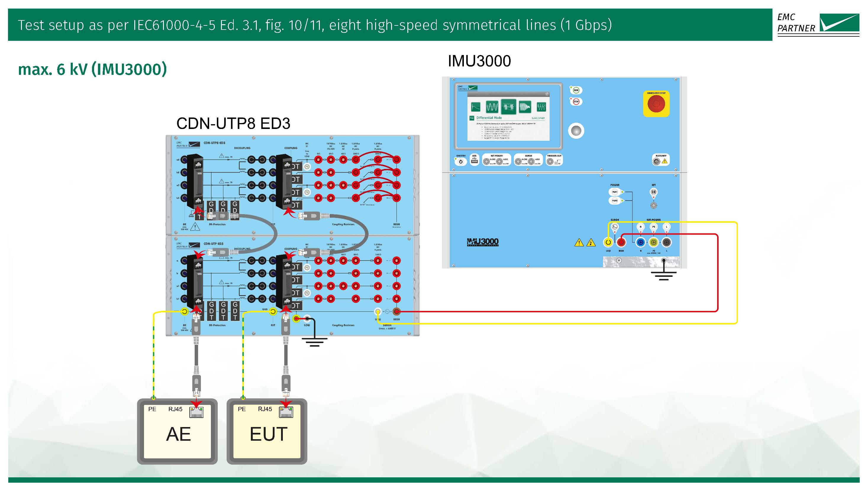Click the TRIGGER-OUT BNC connector
Viewport: 868px width, 488px height.
pyautogui.click(x=550, y=162)
